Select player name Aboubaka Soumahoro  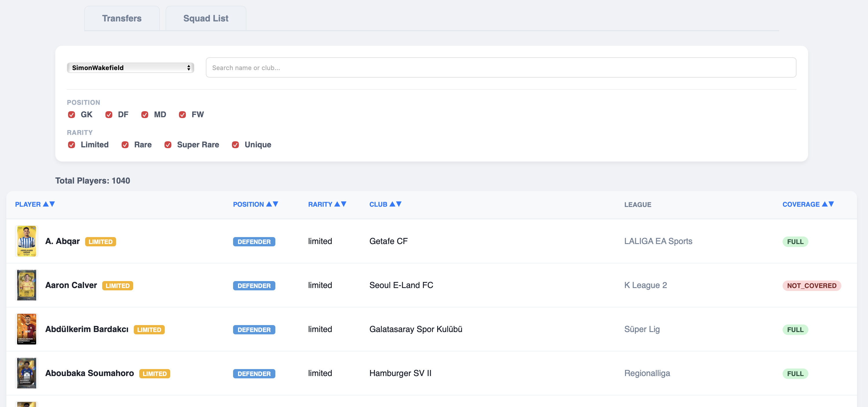90,373
